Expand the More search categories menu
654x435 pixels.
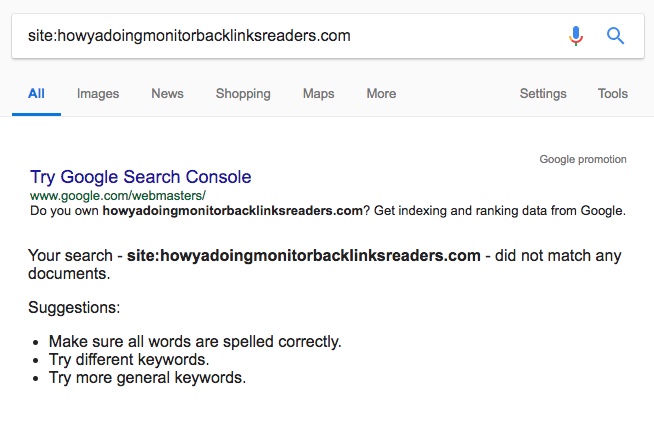click(x=381, y=93)
